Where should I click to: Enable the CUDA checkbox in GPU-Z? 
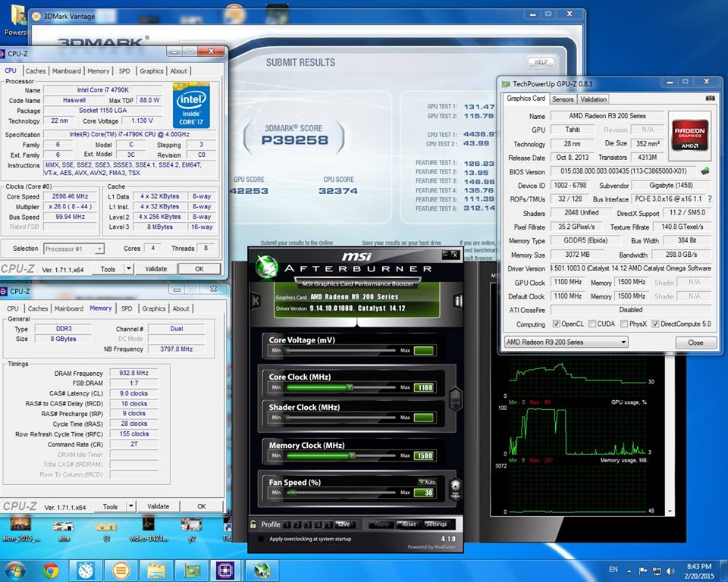pos(591,324)
